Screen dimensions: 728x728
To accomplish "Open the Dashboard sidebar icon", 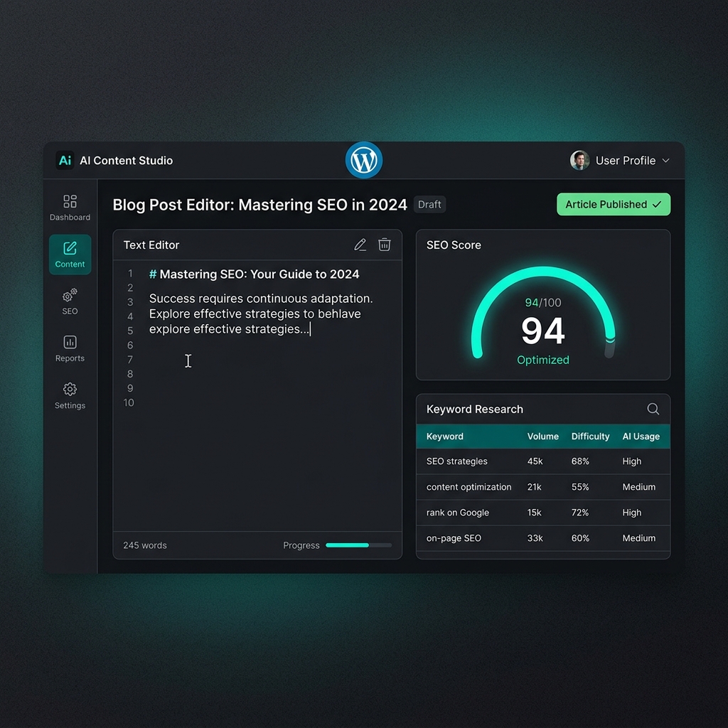I will (70, 208).
